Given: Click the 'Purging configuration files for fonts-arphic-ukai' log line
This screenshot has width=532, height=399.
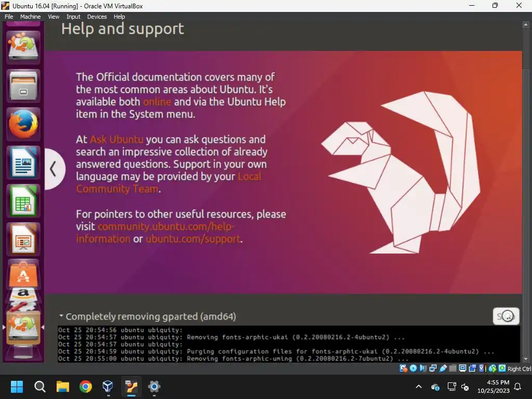Looking at the screenshot, I should pyautogui.click(x=276, y=352).
